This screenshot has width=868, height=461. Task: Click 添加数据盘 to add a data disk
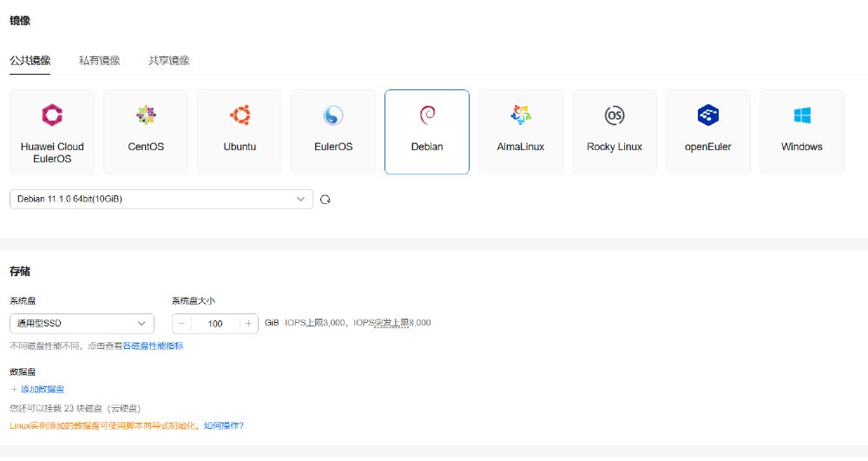point(37,390)
